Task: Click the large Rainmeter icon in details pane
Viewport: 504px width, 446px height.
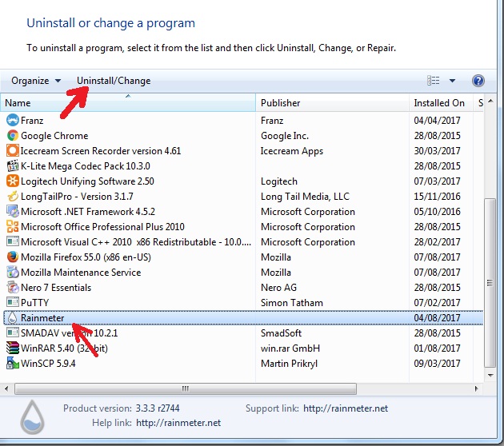Action: pyautogui.click(x=32, y=416)
